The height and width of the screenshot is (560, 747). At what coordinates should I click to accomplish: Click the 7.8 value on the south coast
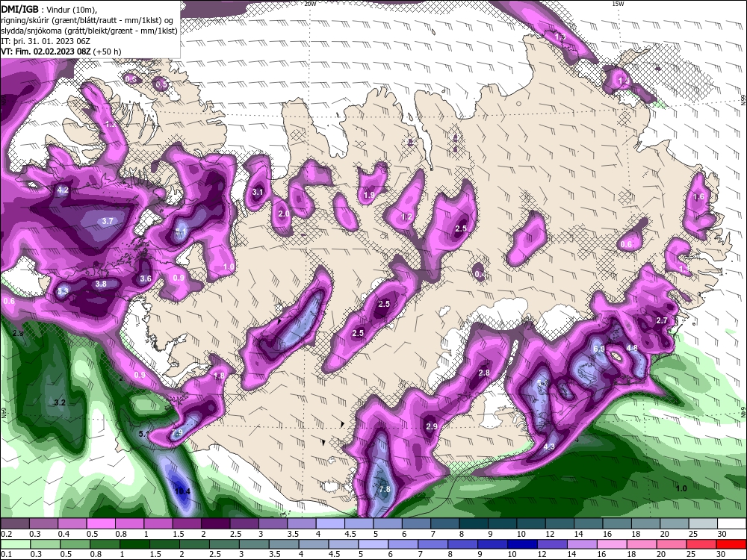385,489
